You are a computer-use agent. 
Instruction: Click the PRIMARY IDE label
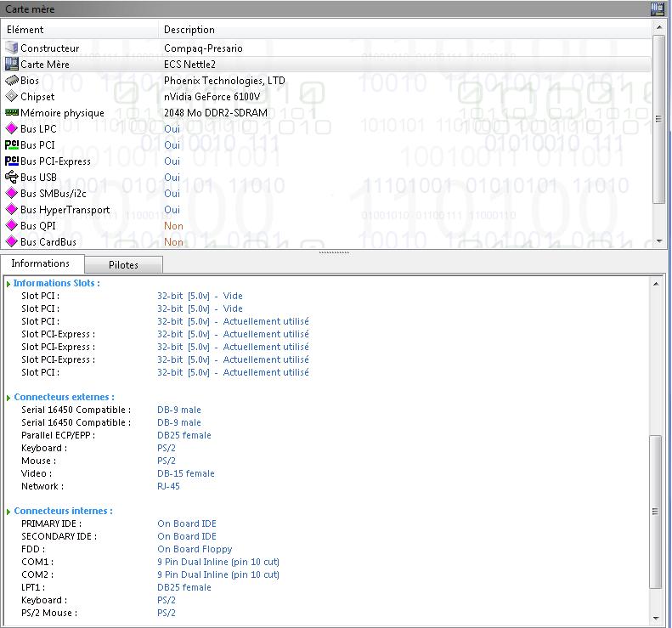52,523
